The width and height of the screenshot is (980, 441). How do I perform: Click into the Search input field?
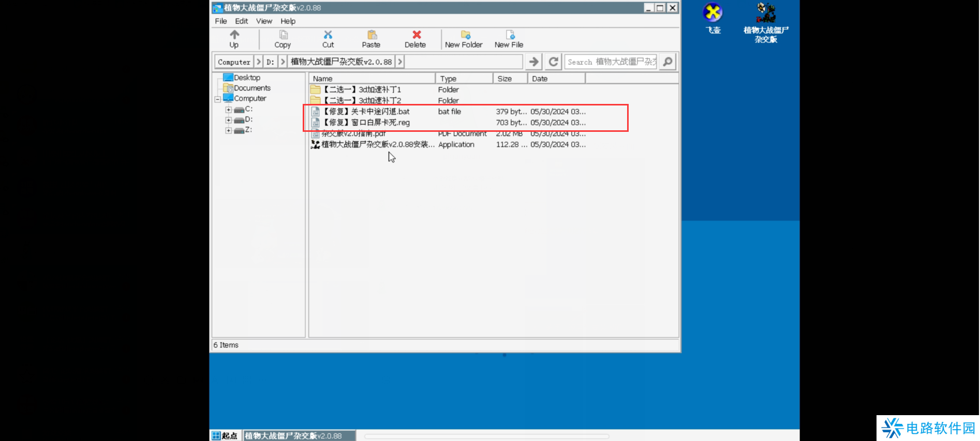coord(611,62)
